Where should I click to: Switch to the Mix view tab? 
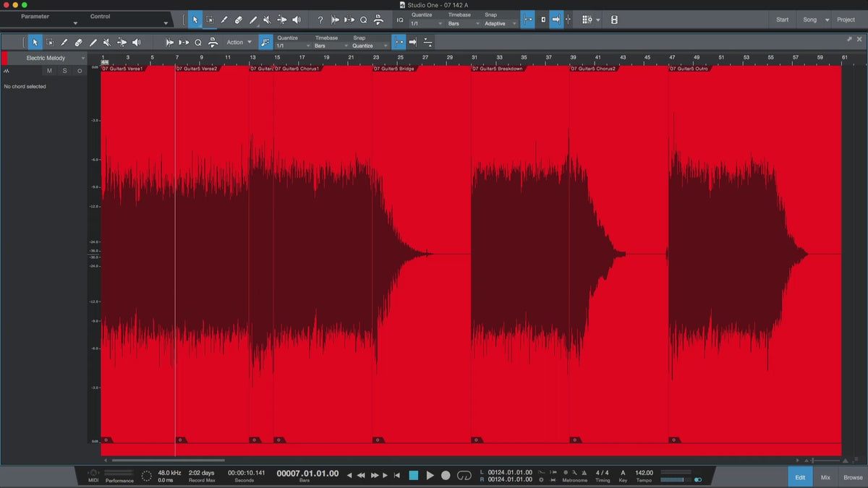click(825, 477)
